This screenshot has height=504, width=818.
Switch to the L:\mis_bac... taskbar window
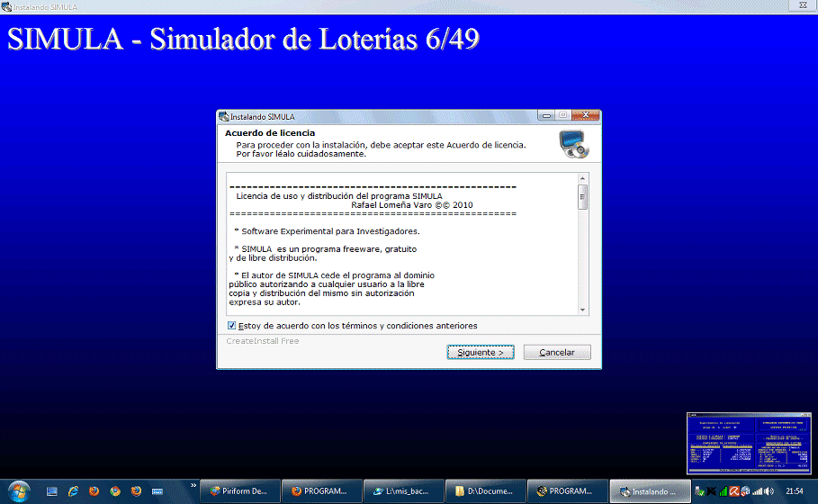click(402, 491)
